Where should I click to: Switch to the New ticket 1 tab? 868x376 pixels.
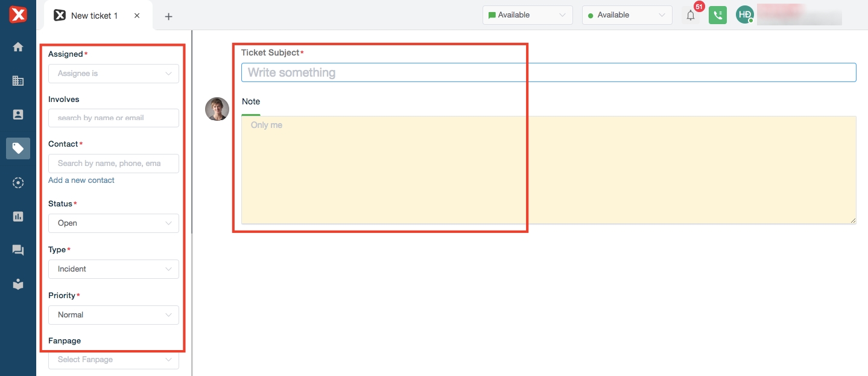pyautogui.click(x=94, y=16)
